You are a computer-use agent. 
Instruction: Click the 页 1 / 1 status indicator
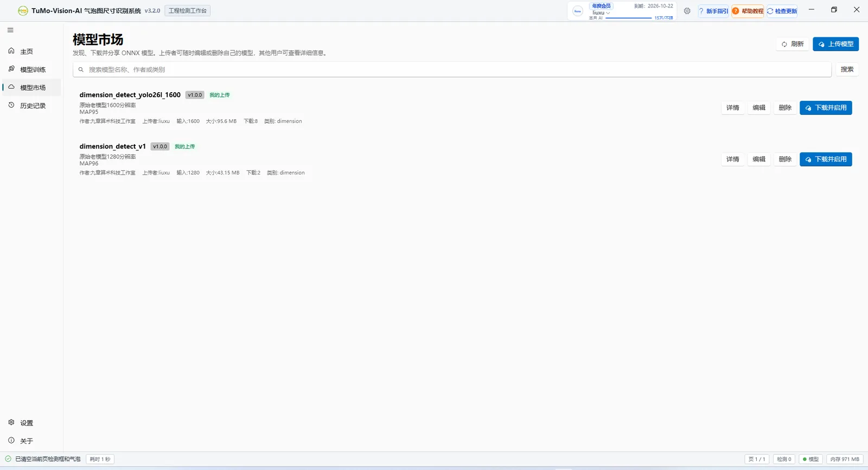(757, 459)
